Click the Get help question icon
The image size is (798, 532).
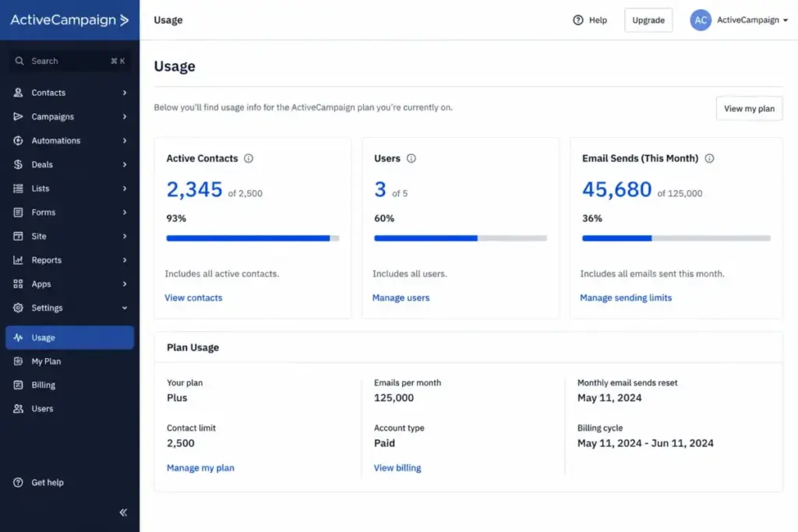tap(19, 483)
